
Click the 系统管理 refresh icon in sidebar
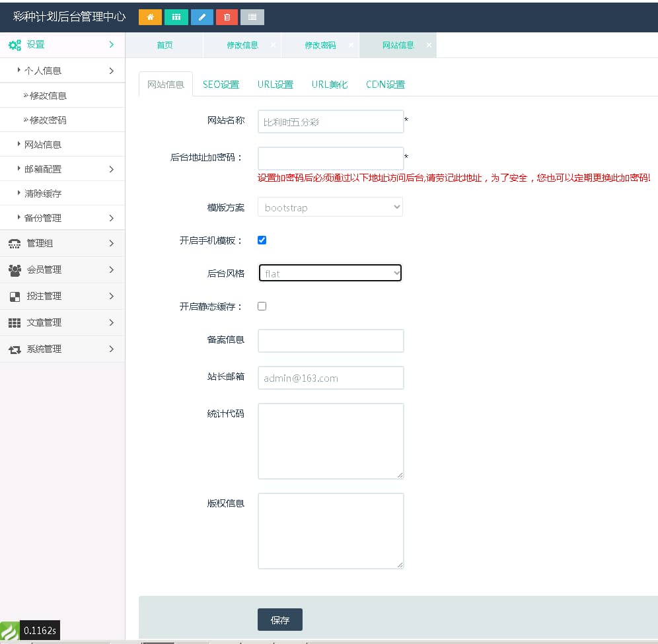16,349
